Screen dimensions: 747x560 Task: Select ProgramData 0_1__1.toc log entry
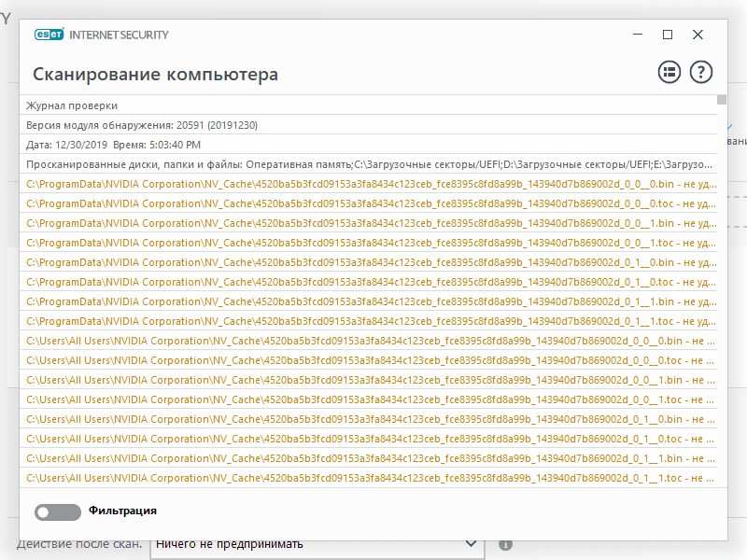tap(371, 321)
